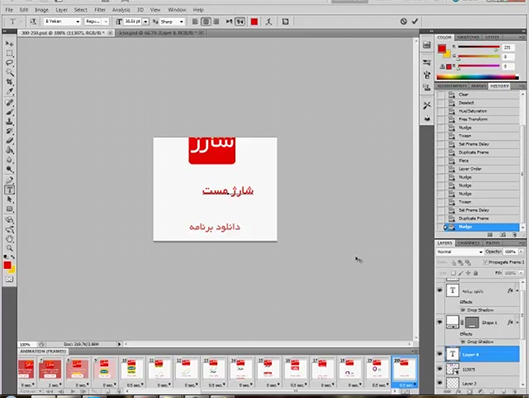Hide the Persian text layer above Shape 1
Screen dimensions: 529x398
click(x=440, y=290)
